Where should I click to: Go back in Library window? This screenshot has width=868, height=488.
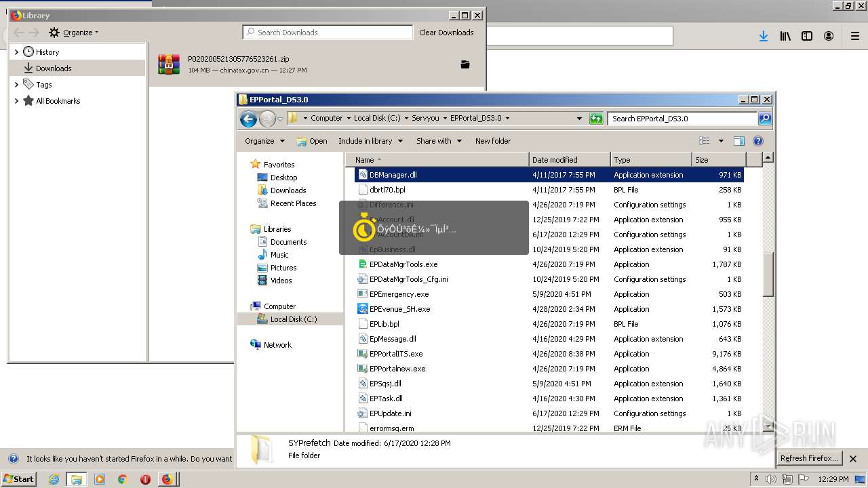click(x=19, y=33)
